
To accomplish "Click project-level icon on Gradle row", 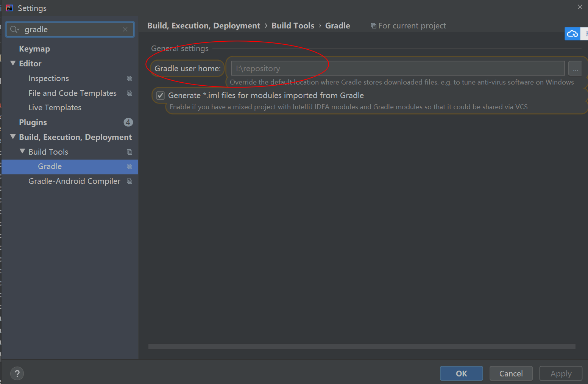I will [129, 166].
